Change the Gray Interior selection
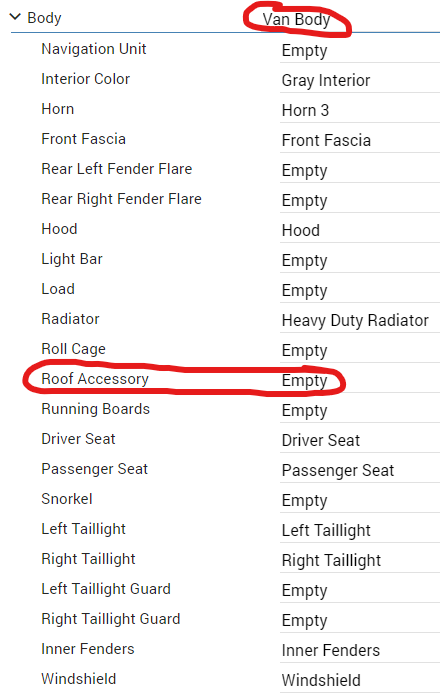The width and height of the screenshot is (440, 699). [360, 81]
